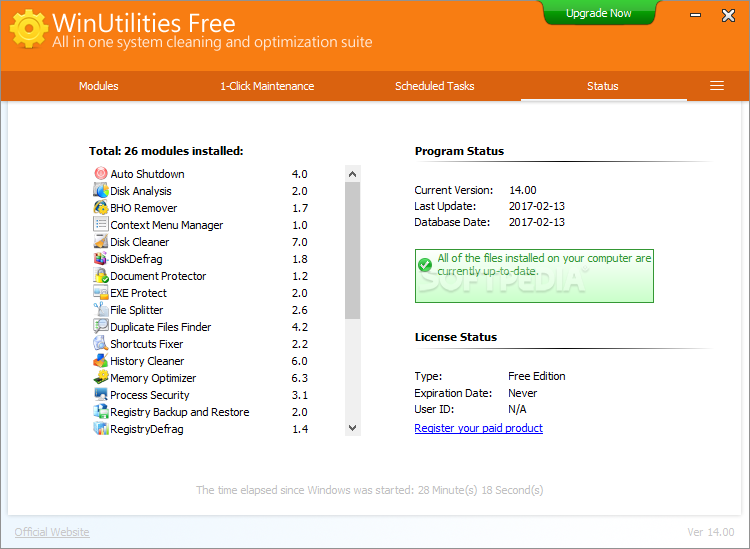Screen dimensions: 750x549
Task: Click the files up-to-date status message
Action: pos(544,264)
